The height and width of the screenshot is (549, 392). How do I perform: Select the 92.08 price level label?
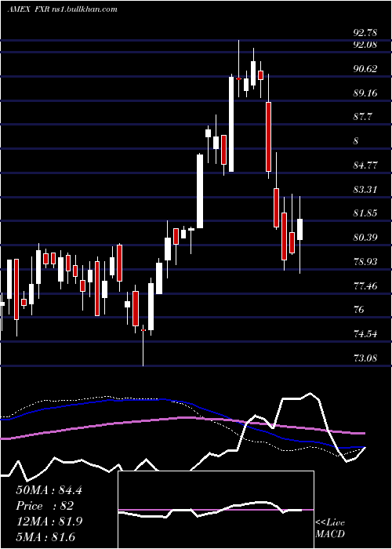click(x=365, y=45)
